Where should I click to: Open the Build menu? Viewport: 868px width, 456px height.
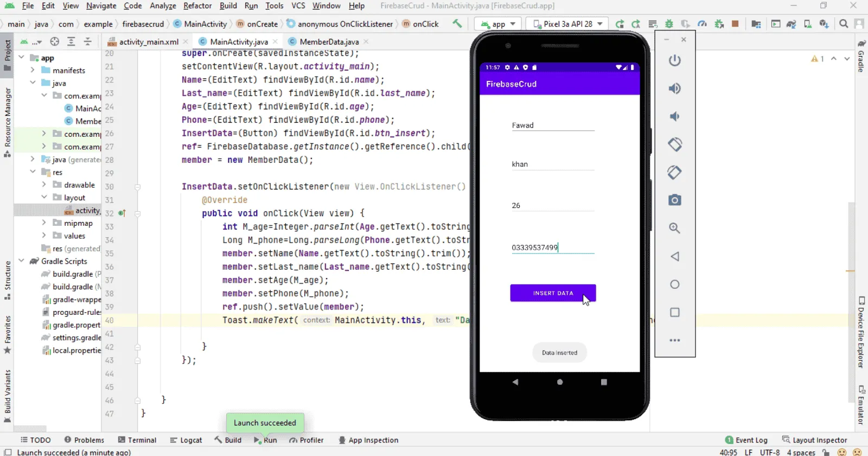[228, 5]
